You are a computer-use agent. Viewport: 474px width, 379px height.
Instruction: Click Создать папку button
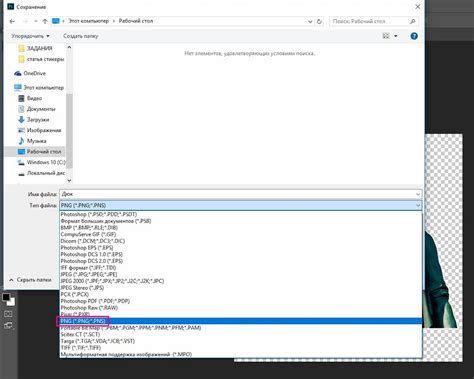pyautogui.click(x=81, y=36)
